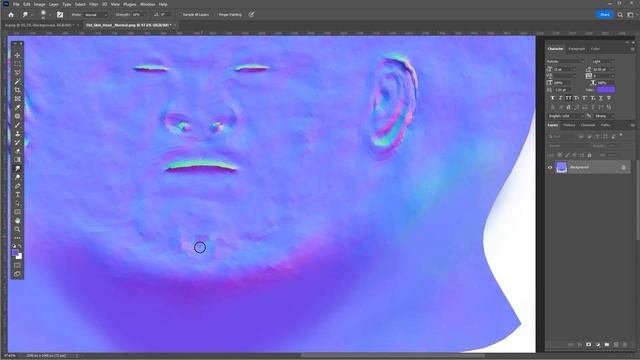Enable Sample All Layers checkbox
This screenshot has height=360, width=640.
(180, 15)
